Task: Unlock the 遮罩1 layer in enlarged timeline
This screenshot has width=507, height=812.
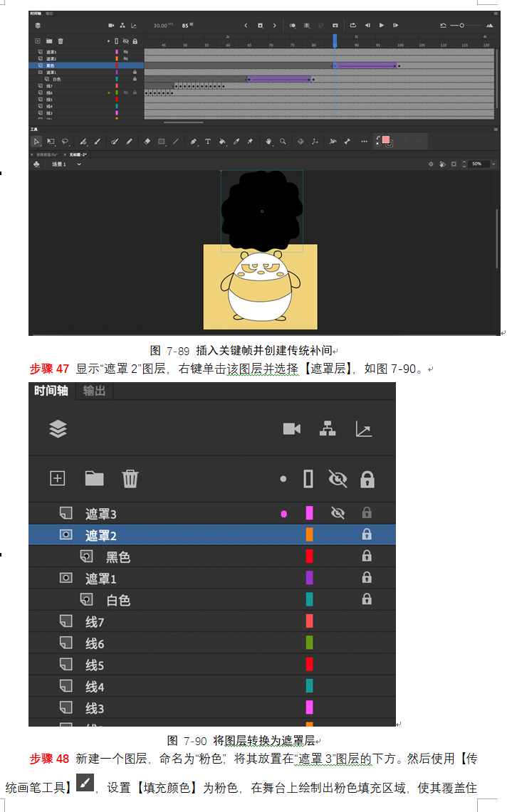Action: click(x=367, y=577)
